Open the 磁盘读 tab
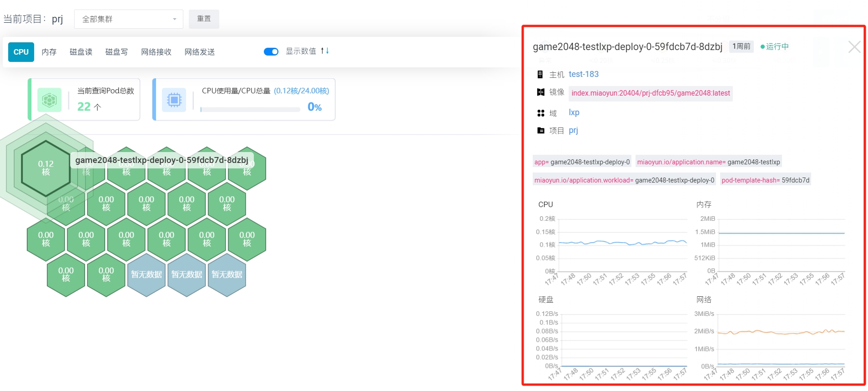Screen dimensions: 868x391 [81, 52]
